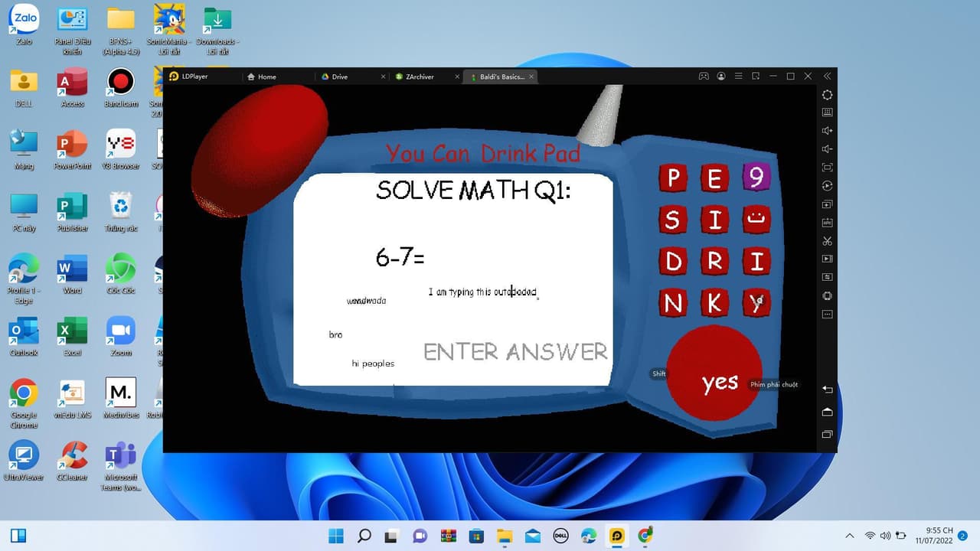Open the Windows Start button

pos(336,536)
